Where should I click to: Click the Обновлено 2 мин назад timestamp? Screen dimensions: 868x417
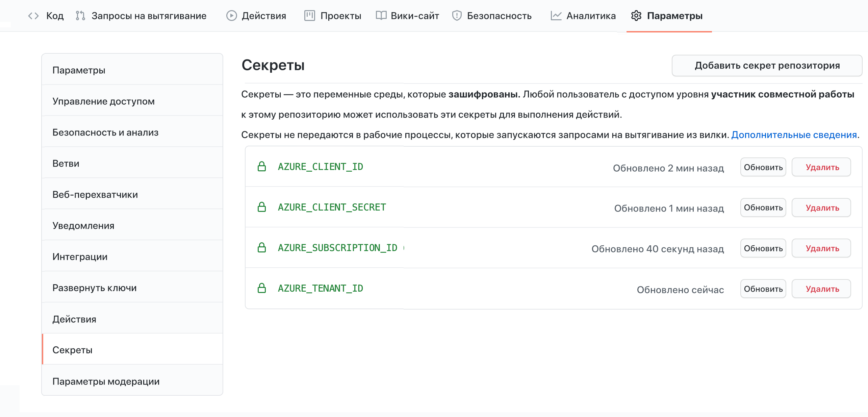668,168
